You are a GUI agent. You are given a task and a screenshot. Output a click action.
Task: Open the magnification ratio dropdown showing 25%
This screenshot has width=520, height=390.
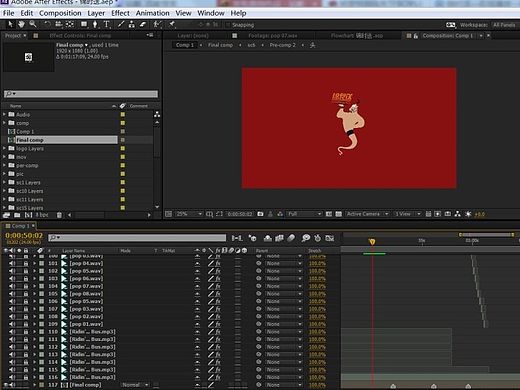(x=189, y=214)
